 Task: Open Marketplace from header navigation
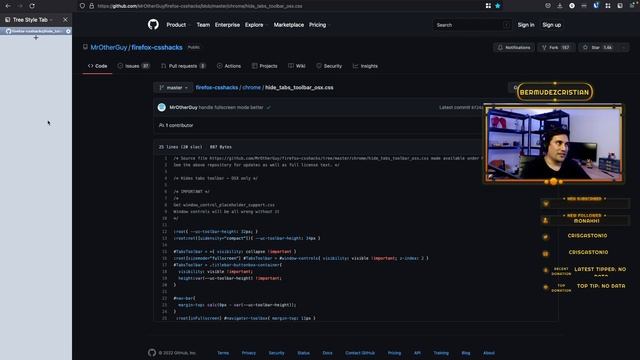[289, 25]
